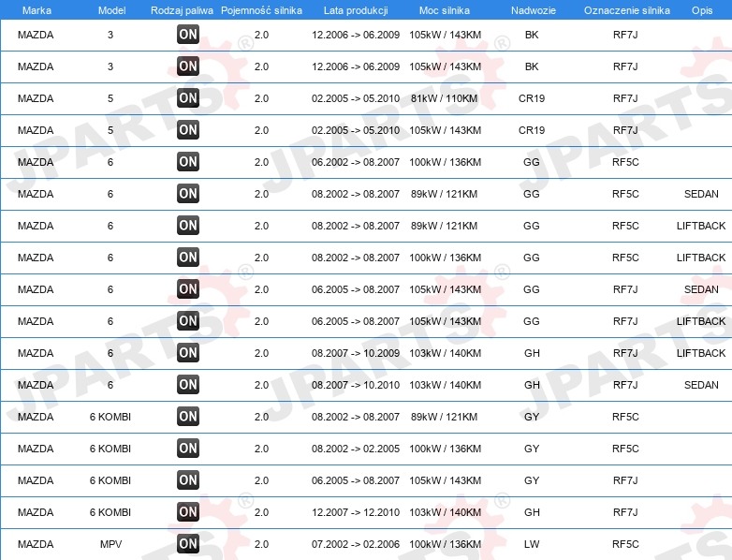Viewport: 732px width, 560px height.
Task: Click the Rodzaj paliwa column header
Action: (x=182, y=10)
